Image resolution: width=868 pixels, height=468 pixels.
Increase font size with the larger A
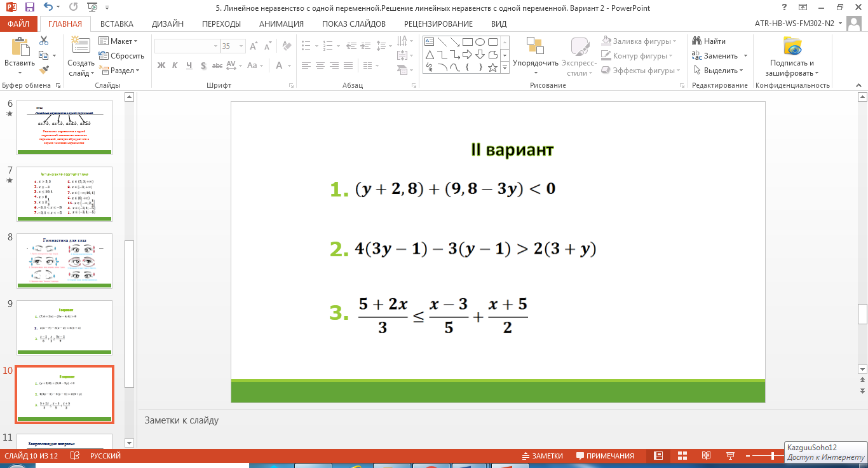pos(254,46)
